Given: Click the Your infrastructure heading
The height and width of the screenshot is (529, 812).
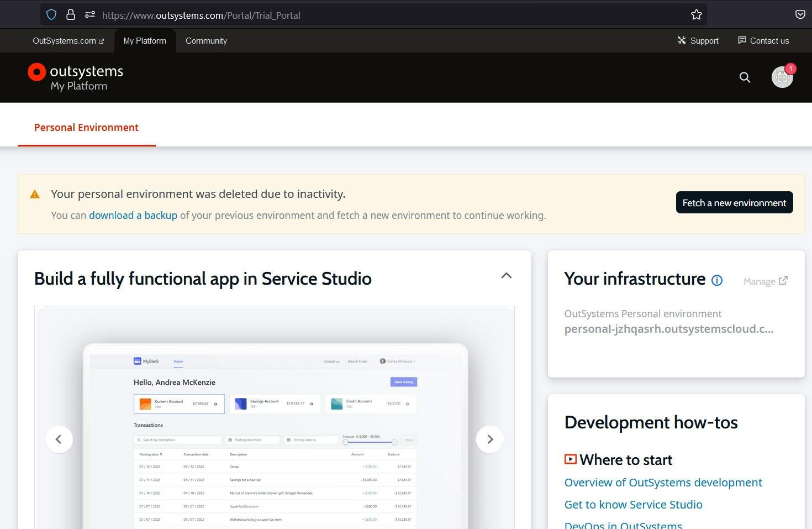Looking at the screenshot, I should (x=635, y=279).
